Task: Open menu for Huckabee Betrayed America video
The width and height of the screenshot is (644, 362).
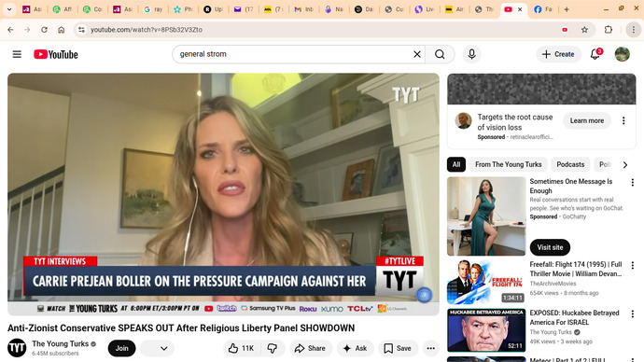Action: [x=632, y=314]
